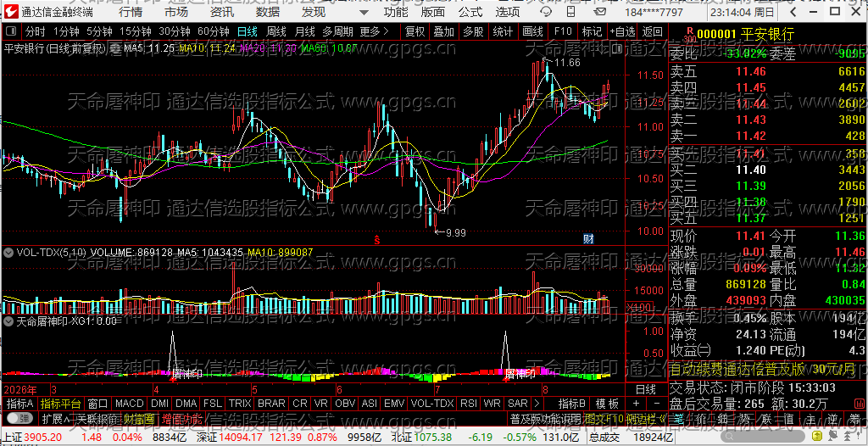Click the plus button beside 模板
The width and height of the screenshot is (868, 446).
pyautogui.click(x=636, y=404)
